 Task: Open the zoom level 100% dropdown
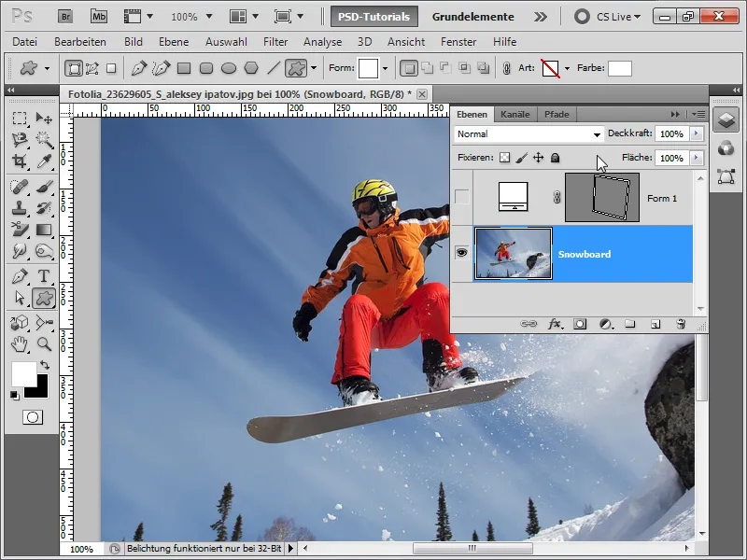click(x=208, y=17)
